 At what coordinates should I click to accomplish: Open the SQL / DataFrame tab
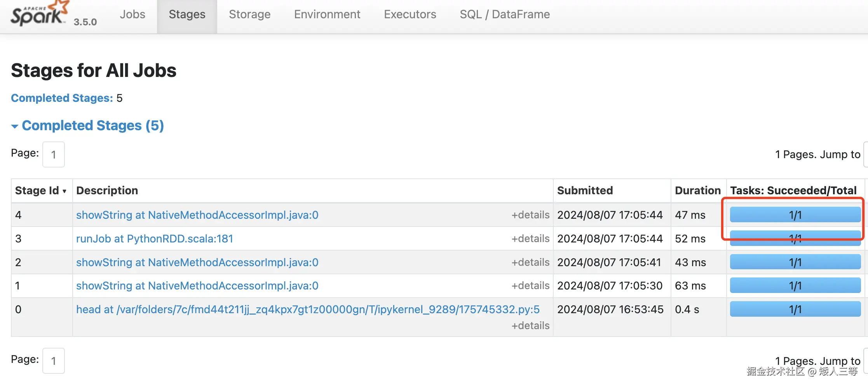click(504, 15)
